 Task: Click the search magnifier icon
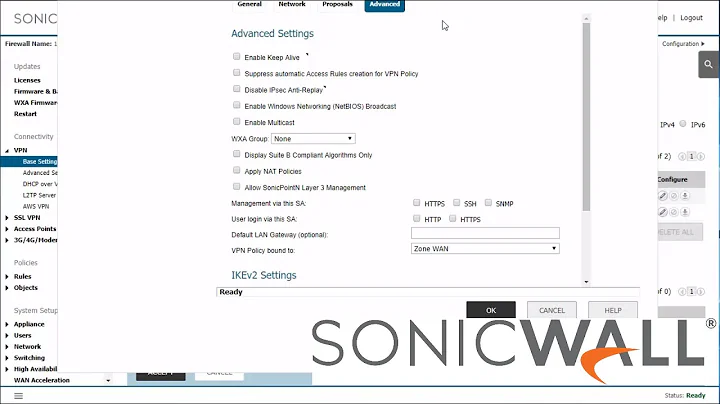pos(709,64)
